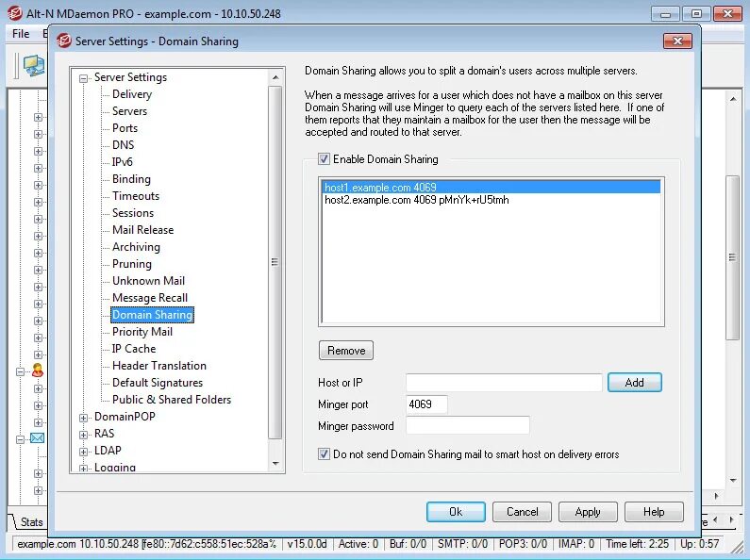Click the settings tree vertical scrollbar thumb
Screen dimensions: 750x560
pos(275,262)
